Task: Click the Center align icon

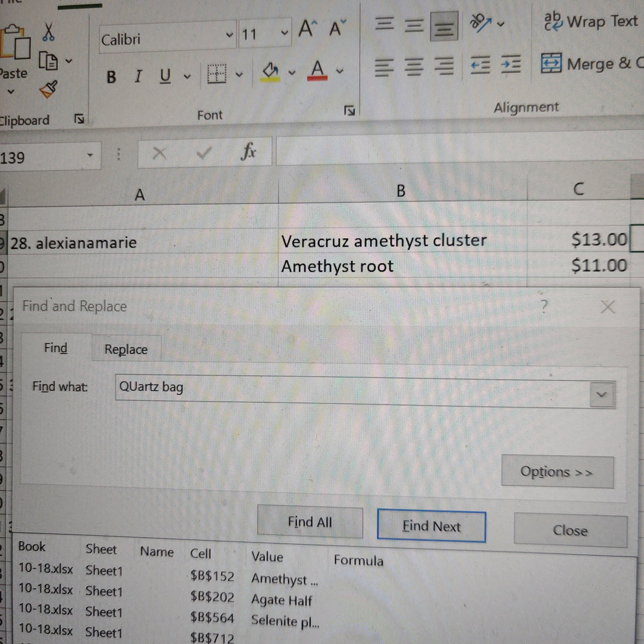Action: pyautogui.click(x=414, y=67)
